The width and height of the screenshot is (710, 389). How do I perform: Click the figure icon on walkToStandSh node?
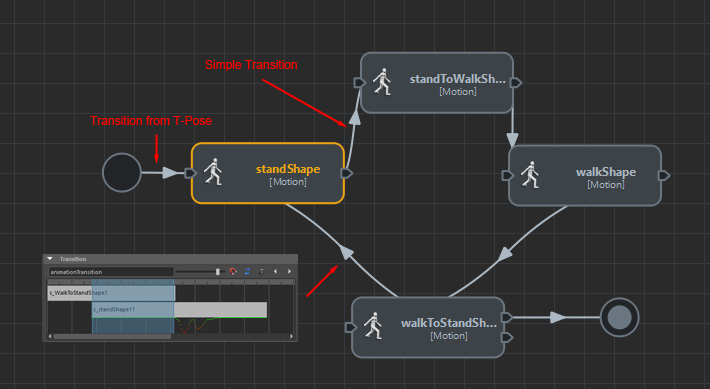coord(373,326)
